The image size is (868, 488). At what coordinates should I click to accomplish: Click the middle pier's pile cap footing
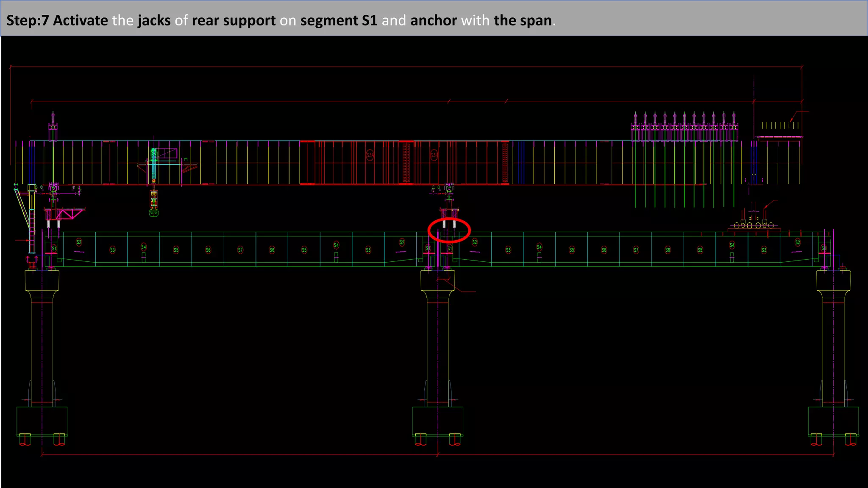(437, 421)
